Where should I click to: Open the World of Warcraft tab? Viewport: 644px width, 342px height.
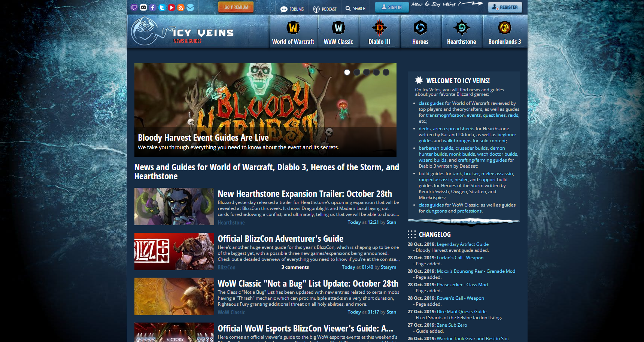coord(293,32)
